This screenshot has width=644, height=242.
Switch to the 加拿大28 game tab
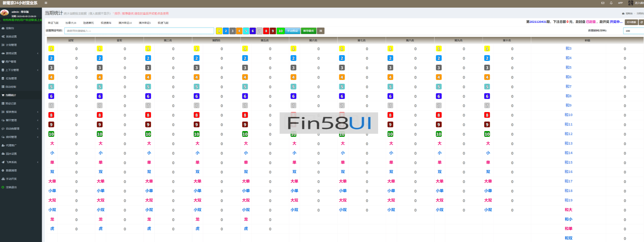pos(71,23)
